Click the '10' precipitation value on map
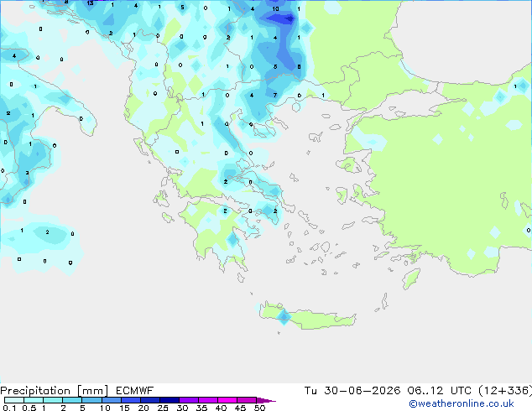Image resolution: width=532 pixels, height=411 pixels. (275, 9)
